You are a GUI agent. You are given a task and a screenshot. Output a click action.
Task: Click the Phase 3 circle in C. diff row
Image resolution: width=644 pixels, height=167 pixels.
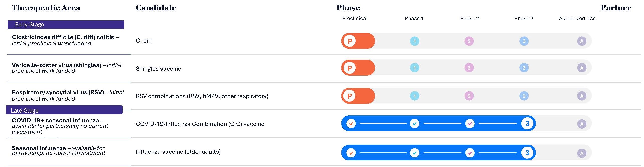coord(524,41)
